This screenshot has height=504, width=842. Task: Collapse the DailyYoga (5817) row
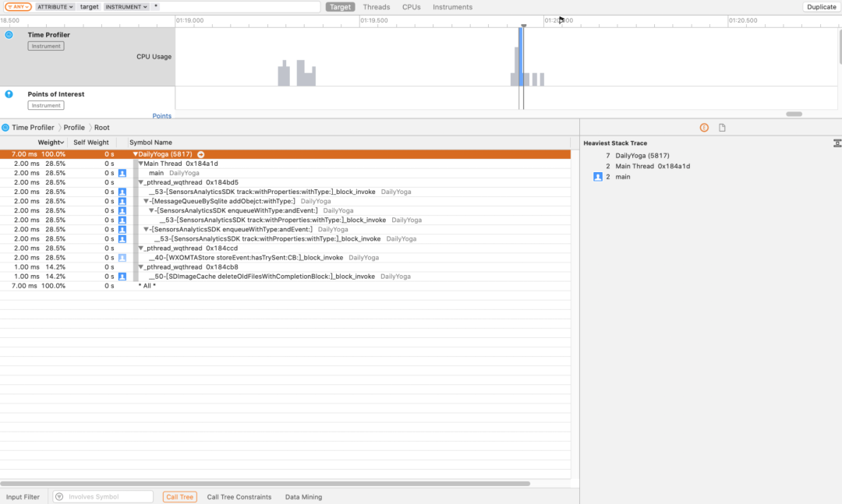[136, 154]
